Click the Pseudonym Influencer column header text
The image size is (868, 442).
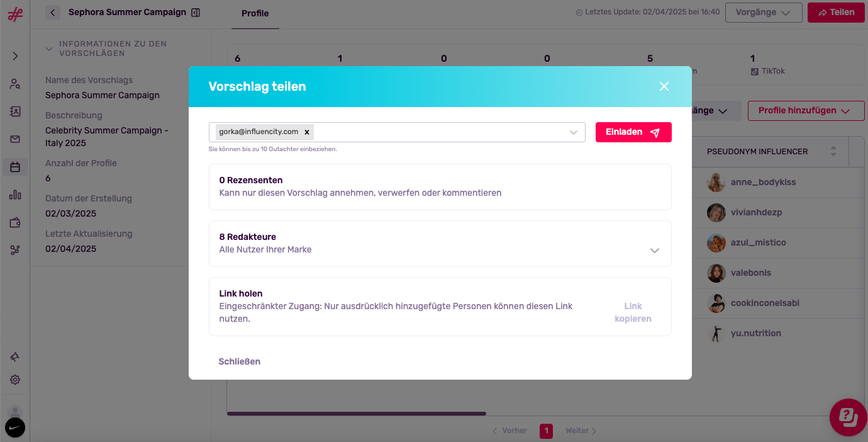[x=757, y=152]
